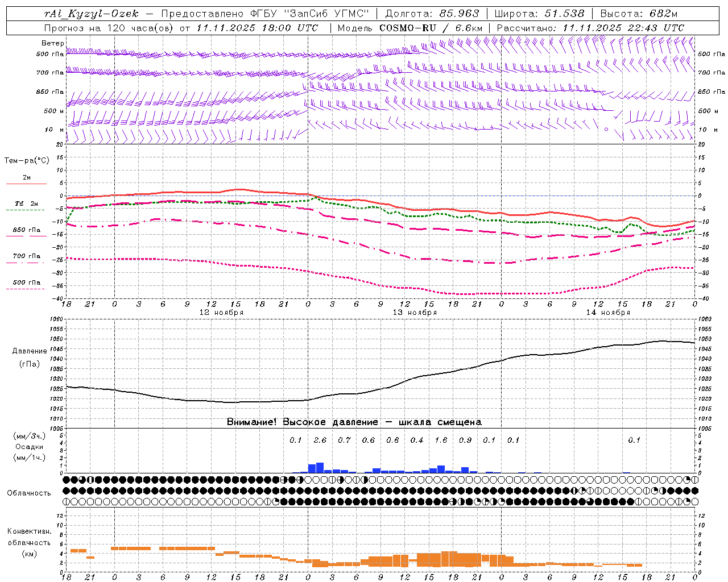This screenshot has width=728, height=582.
Task: Click the Ветер panel label
Action: (x=52, y=43)
